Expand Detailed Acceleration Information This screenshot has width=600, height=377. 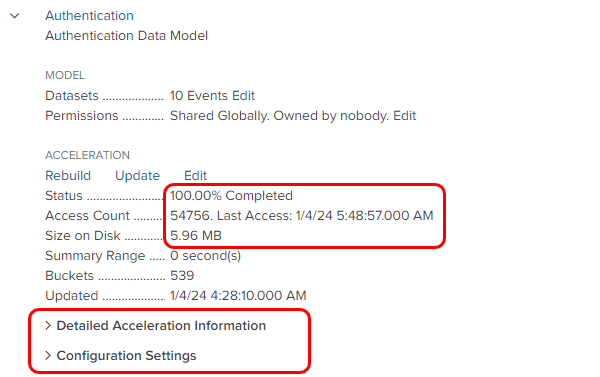click(156, 325)
